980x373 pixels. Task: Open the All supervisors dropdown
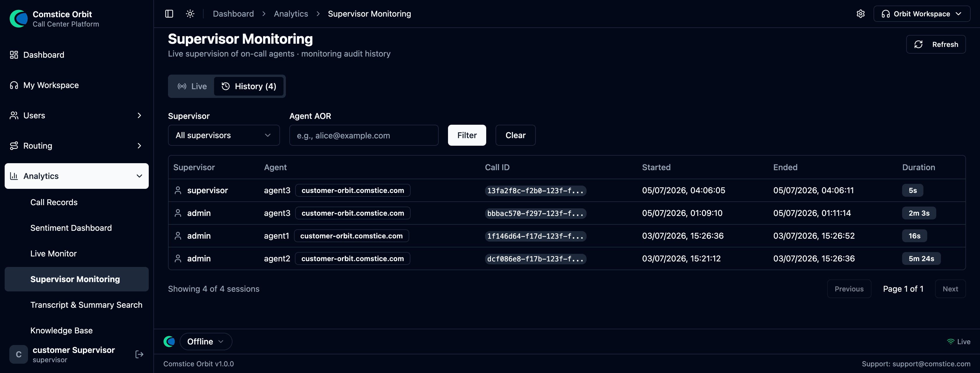[x=224, y=136]
